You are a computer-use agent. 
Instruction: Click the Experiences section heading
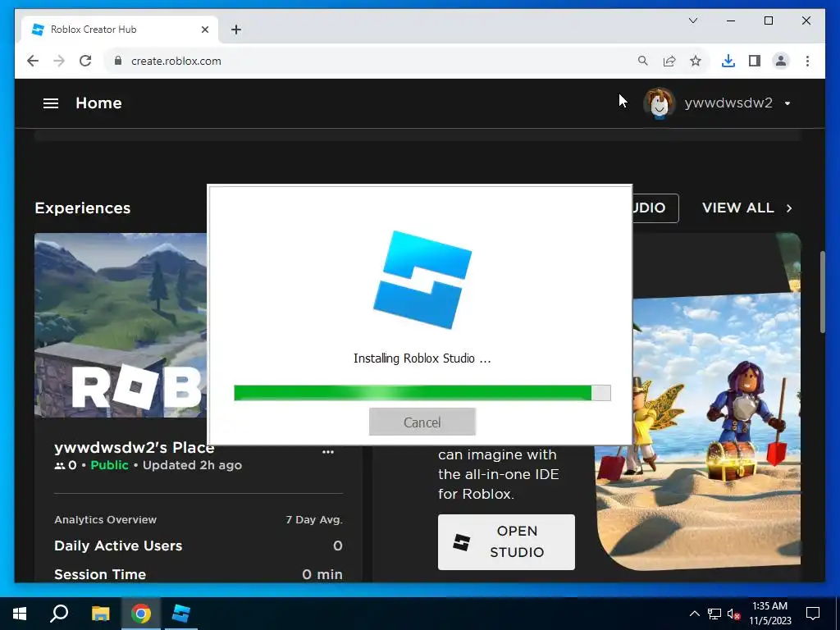point(83,208)
